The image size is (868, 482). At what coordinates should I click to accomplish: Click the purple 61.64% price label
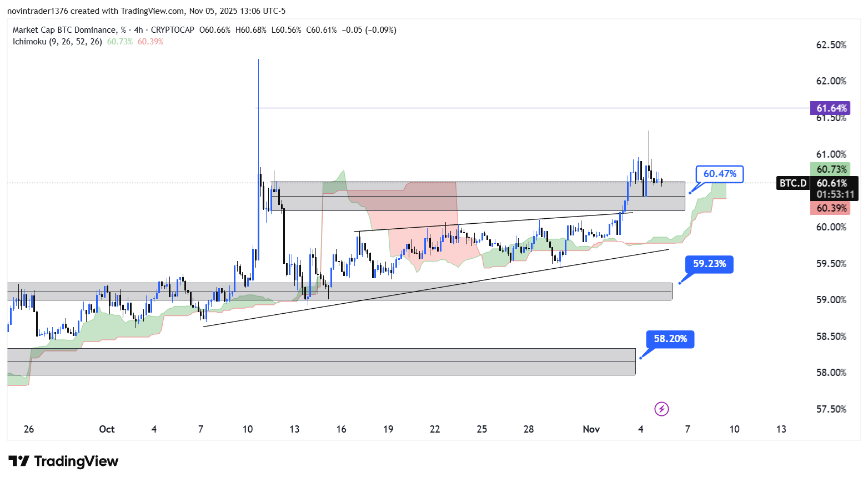pyautogui.click(x=831, y=108)
